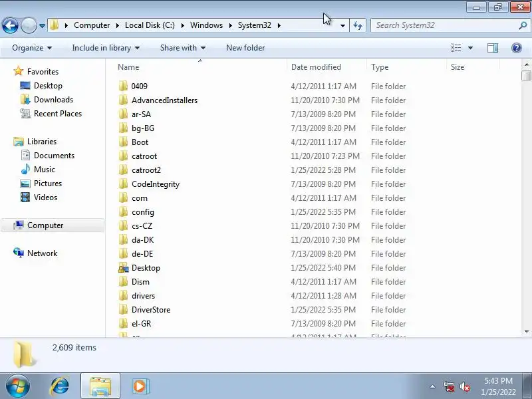Select Computer in the navigation pane
532x399 pixels.
point(53,225)
